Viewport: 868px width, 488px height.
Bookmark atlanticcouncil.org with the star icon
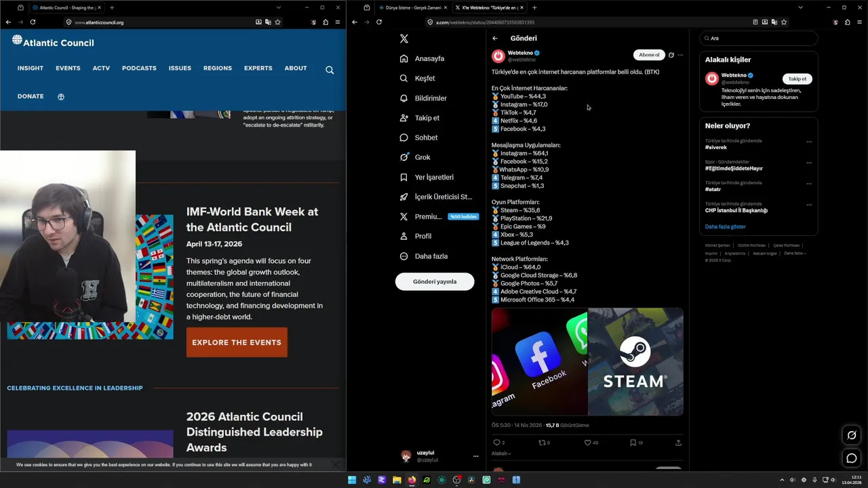click(x=277, y=22)
